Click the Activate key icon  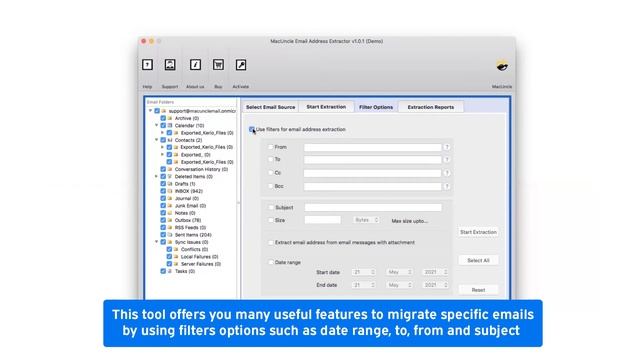point(241,64)
